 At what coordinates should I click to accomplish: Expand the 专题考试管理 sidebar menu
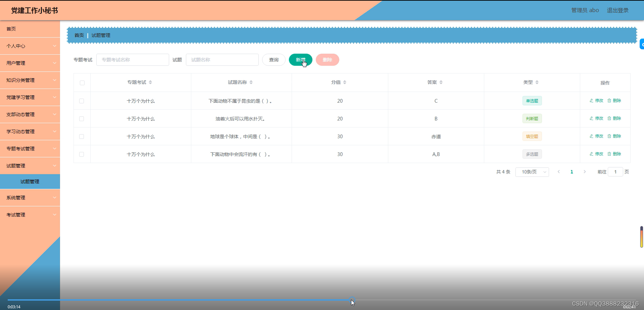coord(30,149)
